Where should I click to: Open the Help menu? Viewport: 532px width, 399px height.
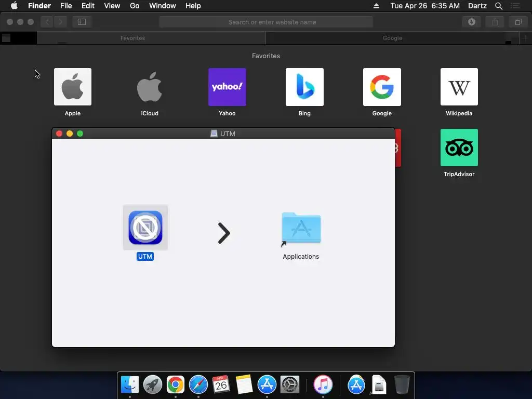coord(193,6)
